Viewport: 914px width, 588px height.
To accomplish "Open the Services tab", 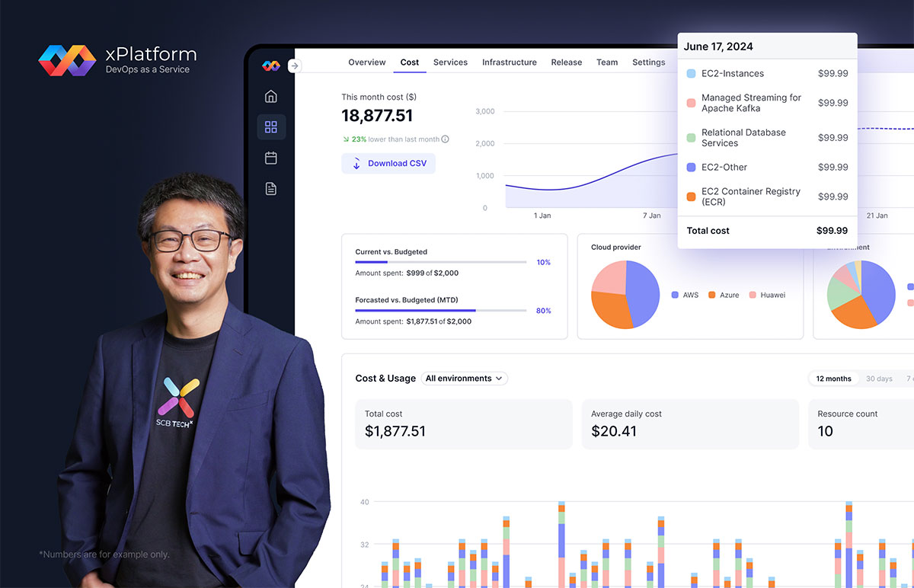I will click(x=450, y=62).
